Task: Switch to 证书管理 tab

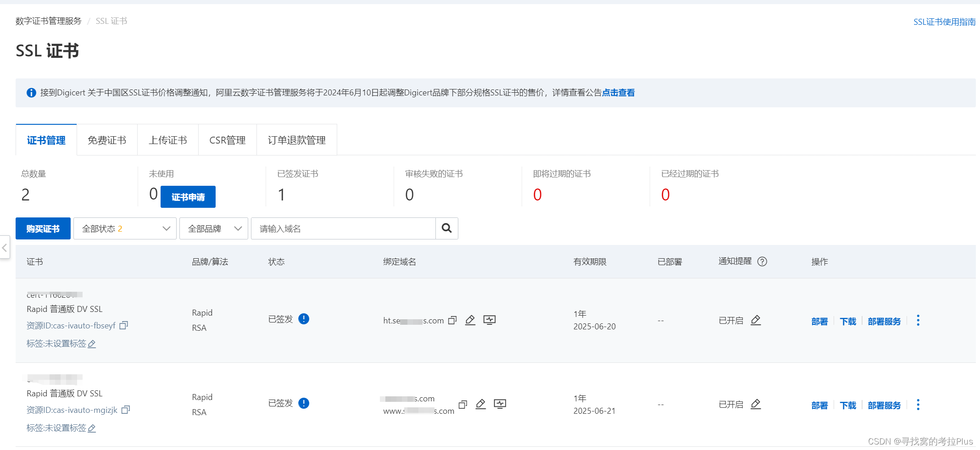Action: tap(46, 140)
